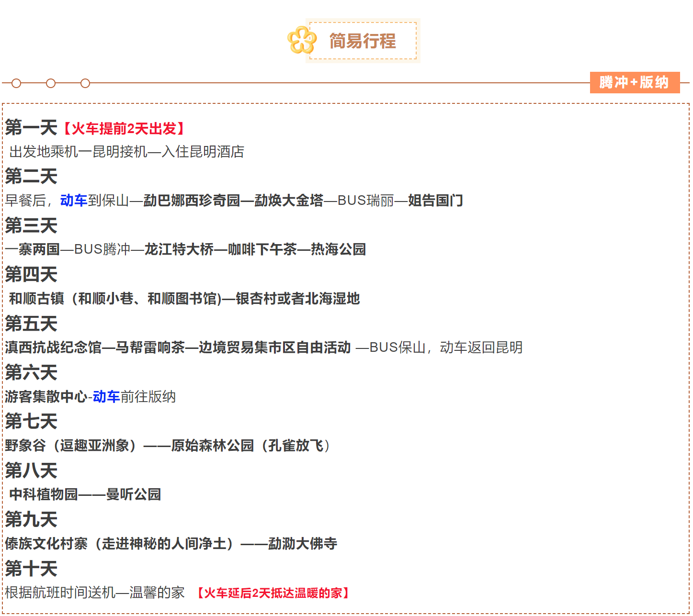Select the middle circle marker on the divider

click(51, 83)
